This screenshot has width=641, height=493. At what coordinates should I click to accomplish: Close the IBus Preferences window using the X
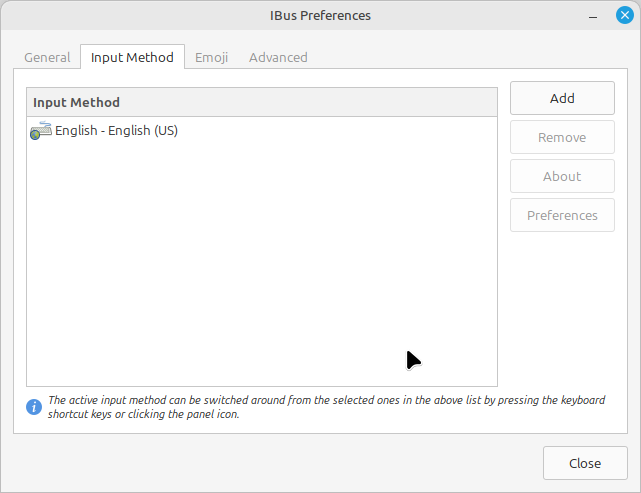pos(624,16)
